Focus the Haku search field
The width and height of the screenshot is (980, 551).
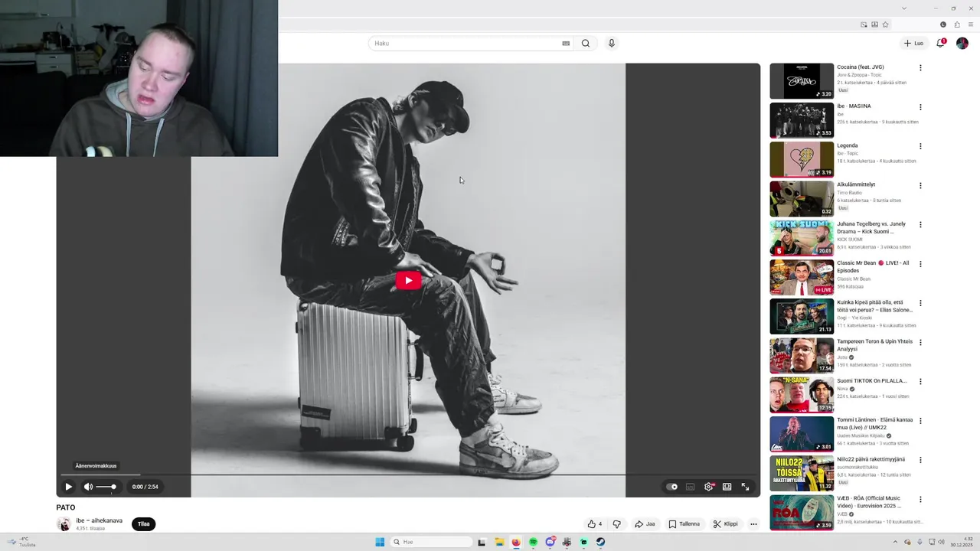(465, 44)
